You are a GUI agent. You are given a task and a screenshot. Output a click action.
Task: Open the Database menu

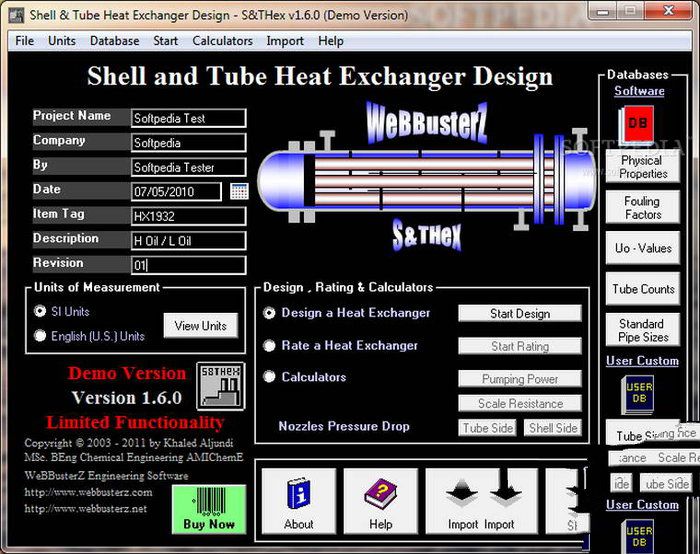[114, 41]
